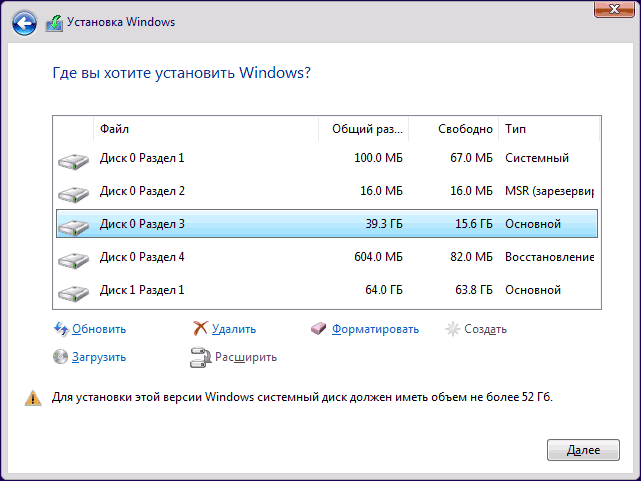Image resolution: width=641 pixels, height=481 pixels.
Task: Click the extend partition drives icon
Action: (x=200, y=358)
